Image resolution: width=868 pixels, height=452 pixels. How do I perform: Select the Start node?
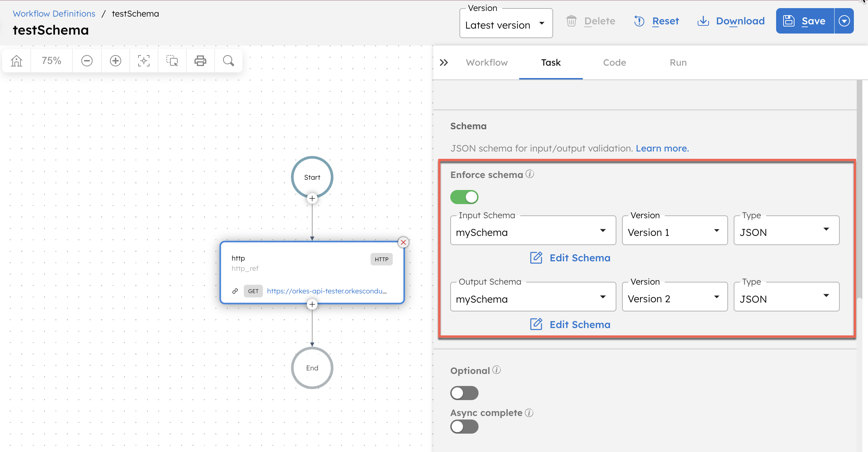coord(312,177)
